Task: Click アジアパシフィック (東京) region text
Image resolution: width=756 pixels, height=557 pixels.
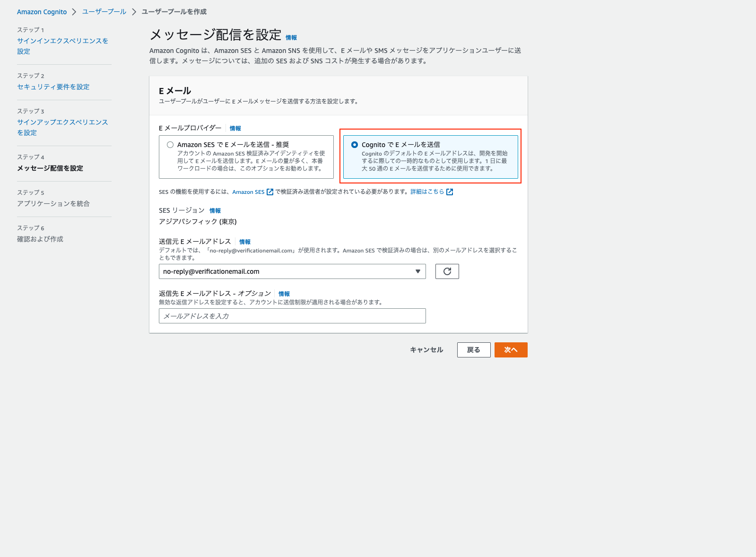Action: pyautogui.click(x=198, y=222)
